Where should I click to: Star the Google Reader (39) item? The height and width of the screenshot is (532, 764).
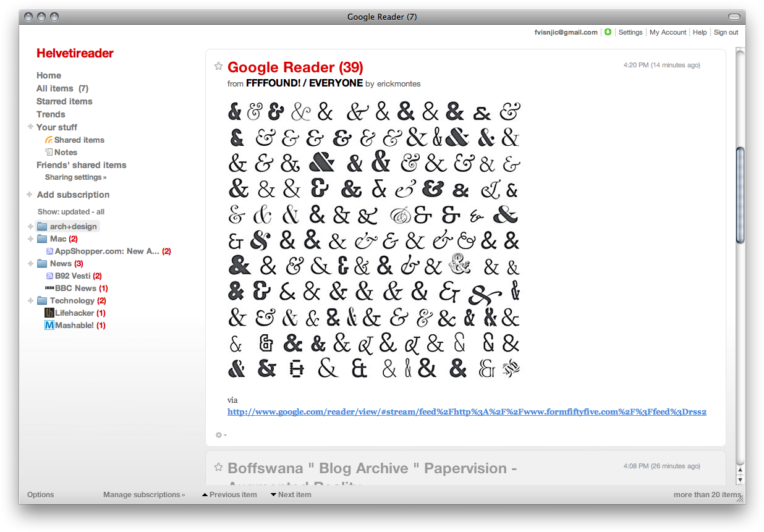(x=218, y=65)
